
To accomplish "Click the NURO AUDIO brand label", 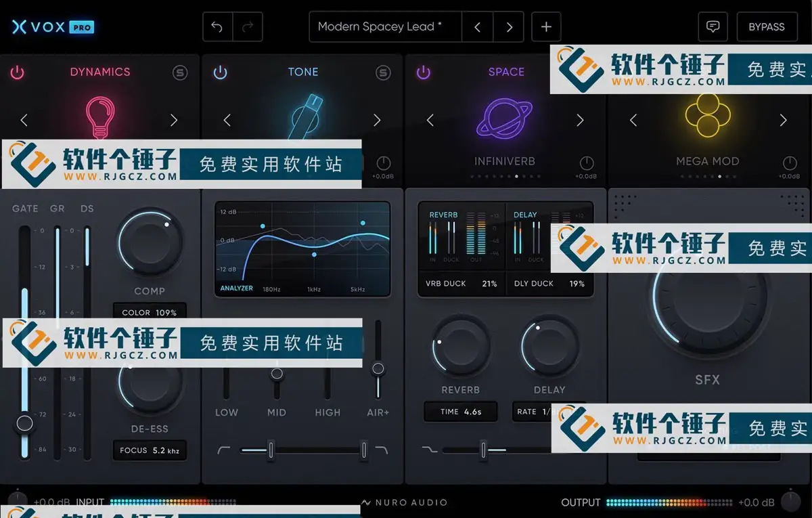I will 405,502.
